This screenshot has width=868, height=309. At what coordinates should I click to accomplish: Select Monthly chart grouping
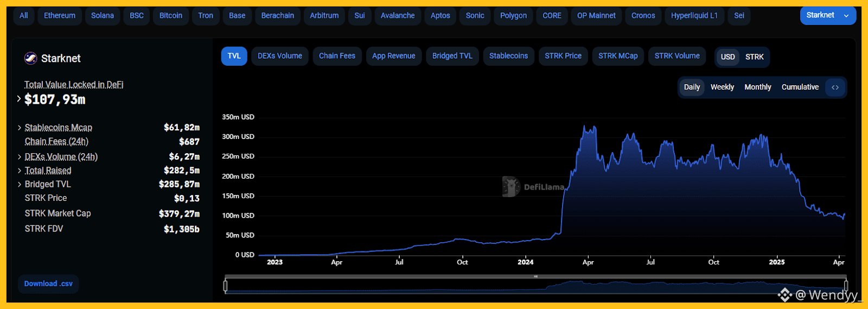(757, 87)
